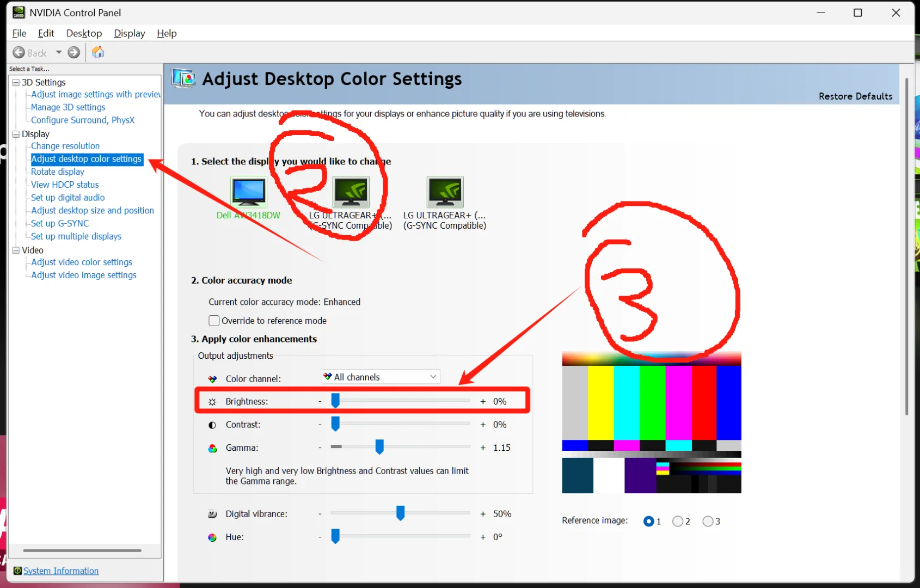Collapse the Video tree node
Image resolution: width=920 pixels, height=588 pixels.
click(x=16, y=250)
